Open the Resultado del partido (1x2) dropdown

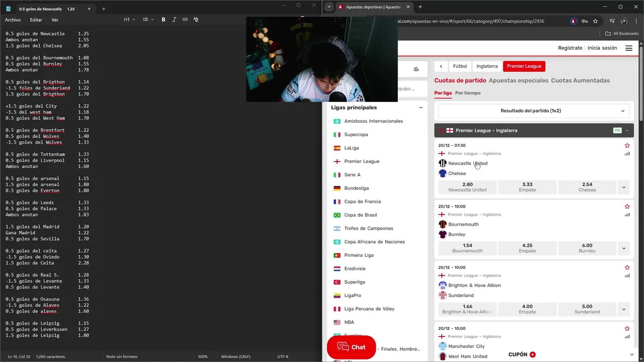(534, 111)
